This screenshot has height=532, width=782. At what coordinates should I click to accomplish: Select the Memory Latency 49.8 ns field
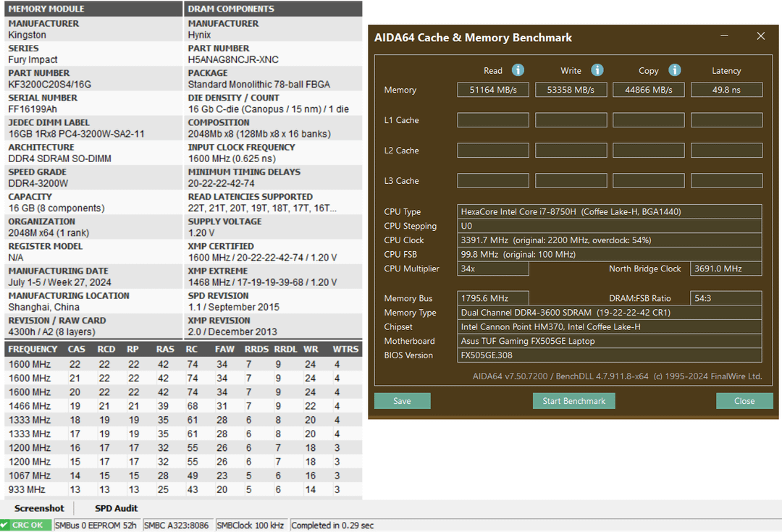[x=726, y=90]
